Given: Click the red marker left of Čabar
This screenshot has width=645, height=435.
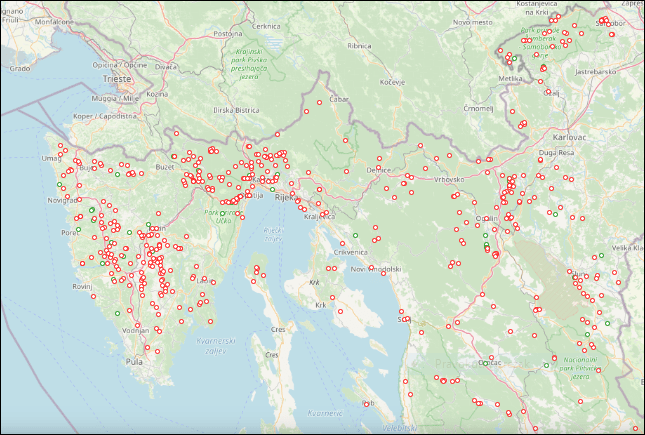Looking at the screenshot, I should [319, 101].
